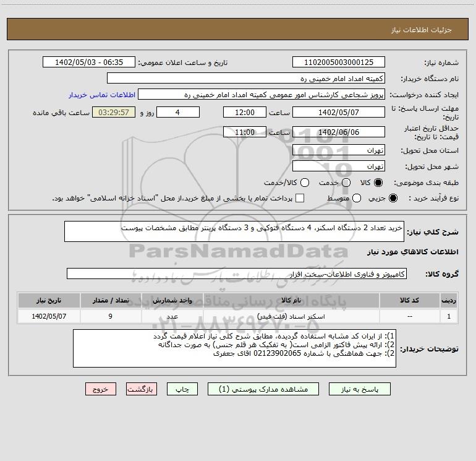The image size is (476, 461).
Task: Select the جزیی purchase type radio
Action: [x=393, y=198]
